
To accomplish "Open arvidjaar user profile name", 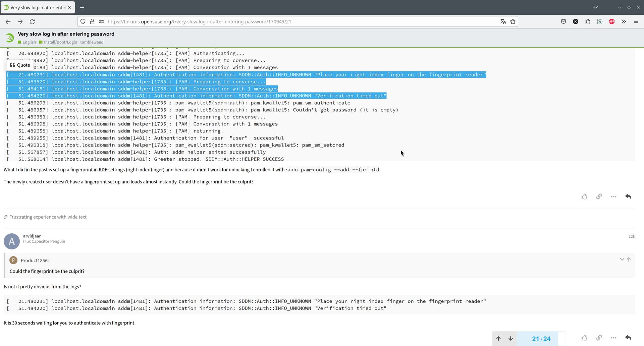I will click(x=32, y=236).
